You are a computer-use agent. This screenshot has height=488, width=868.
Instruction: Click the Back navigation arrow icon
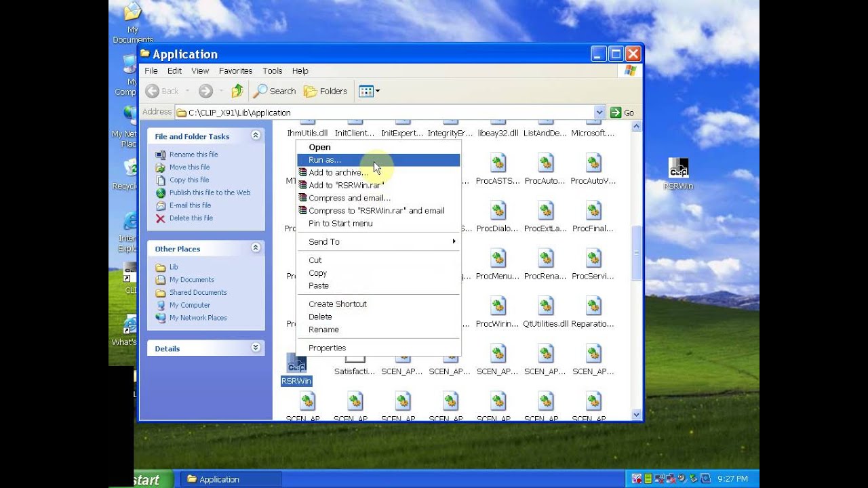153,91
